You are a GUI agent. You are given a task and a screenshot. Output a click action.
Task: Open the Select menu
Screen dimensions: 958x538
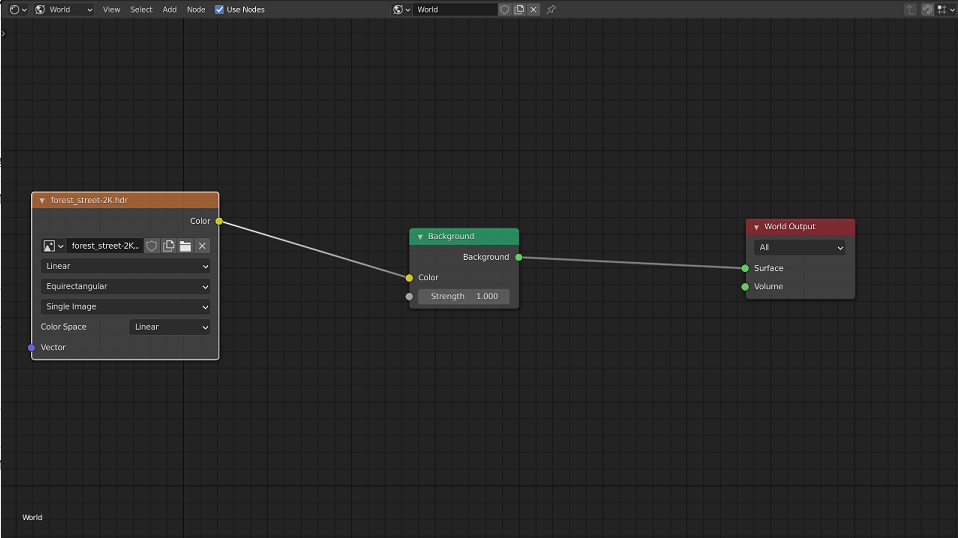pos(141,9)
